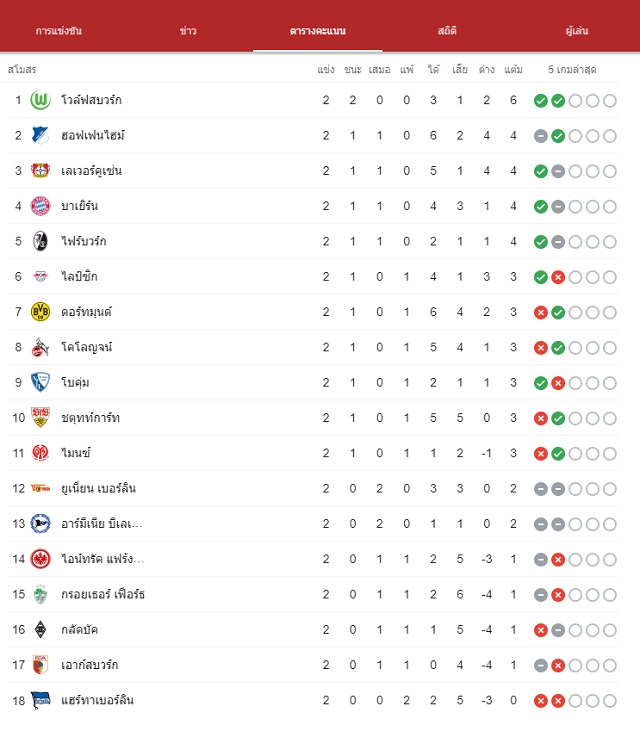Click the Borussia Dortmund BVB logo
This screenshot has height=731, width=640.
point(41,312)
